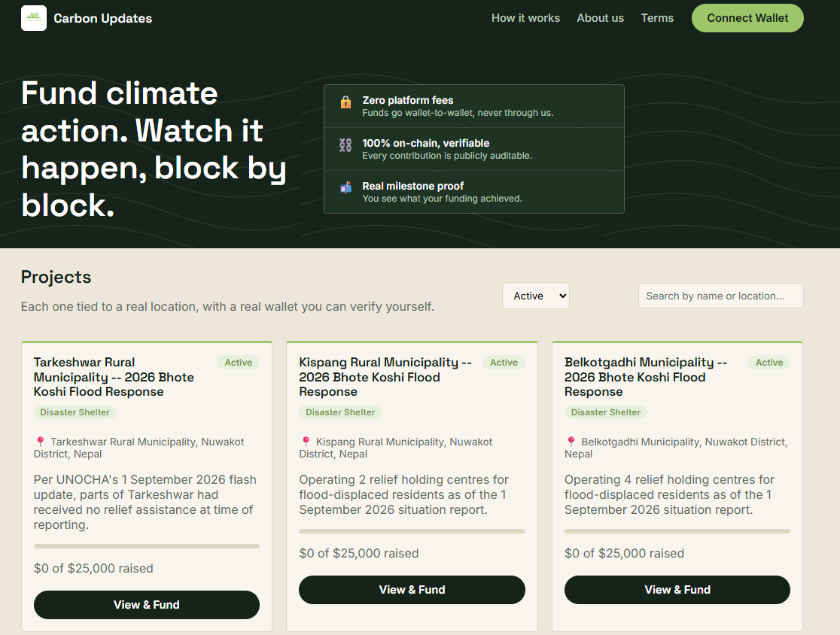Click the Belkotgadhi $0 of $25,000 raised text
Screen dimensions: 840x635
[x=624, y=553]
